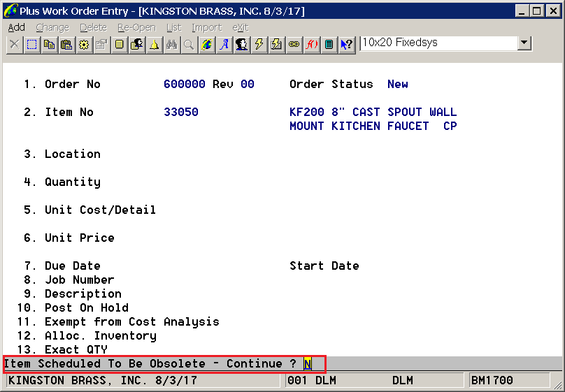The image size is (565, 392).
Task: Click the globe browser toolbar icon
Action: pos(206,45)
